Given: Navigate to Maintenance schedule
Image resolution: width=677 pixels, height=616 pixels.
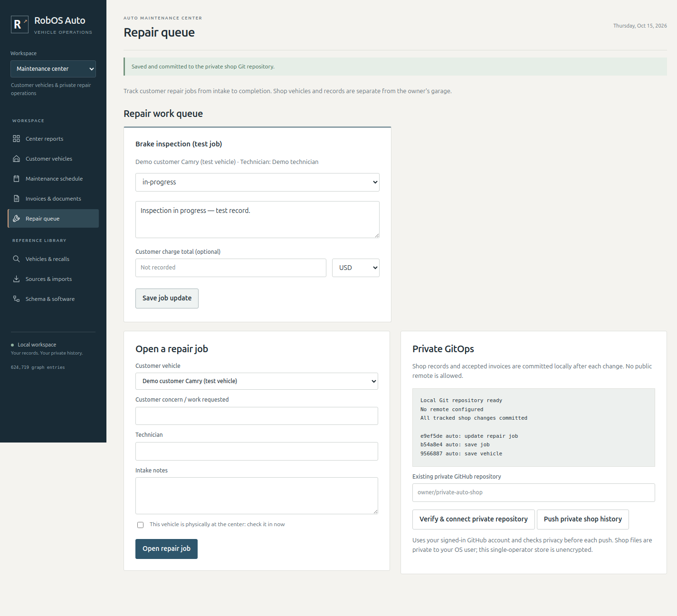Looking at the screenshot, I should click(x=53, y=179).
